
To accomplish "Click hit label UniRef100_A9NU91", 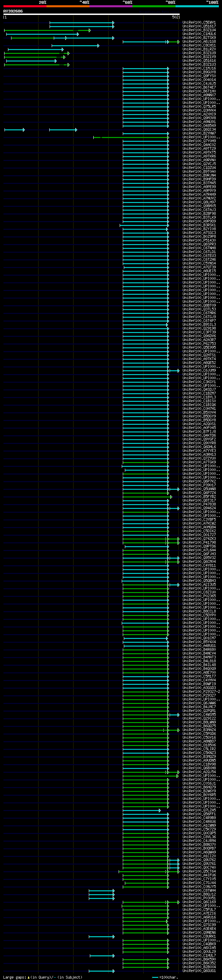I will pos(199,122).
